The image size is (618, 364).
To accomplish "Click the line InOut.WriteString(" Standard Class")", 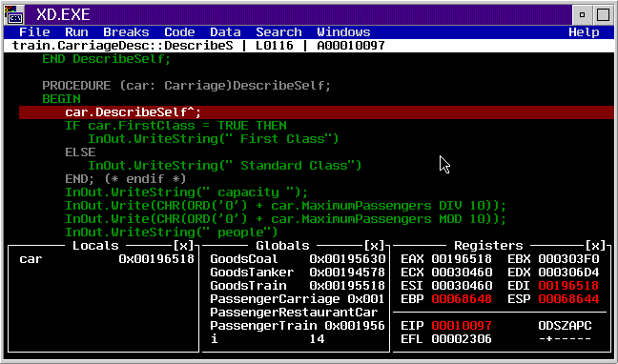I will pyautogui.click(x=225, y=166).
